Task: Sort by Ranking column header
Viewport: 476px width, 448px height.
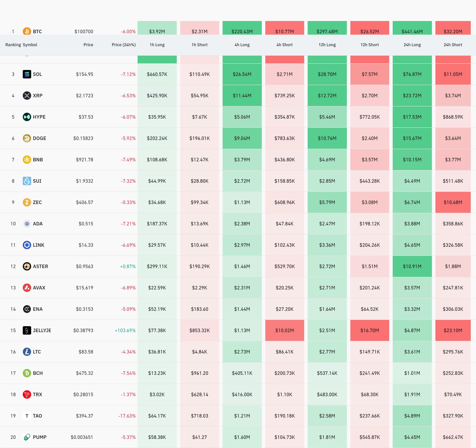Action: (x=13, y=45)
